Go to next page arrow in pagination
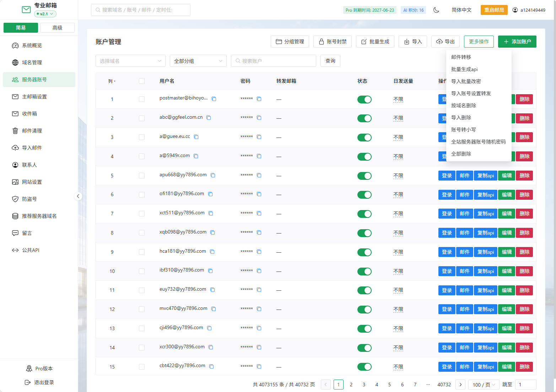The width and height of the screenshot is (556, 392). [x=460, y=385]
